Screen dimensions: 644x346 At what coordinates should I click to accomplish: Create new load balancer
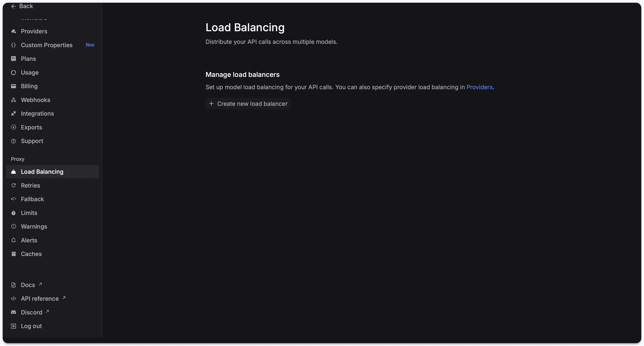248,104
